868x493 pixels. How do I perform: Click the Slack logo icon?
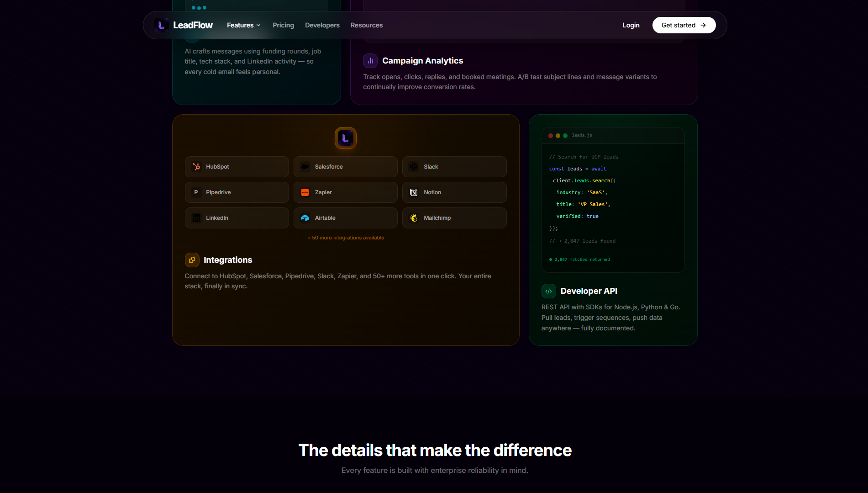pyautogui.click(x=414, y=167)
